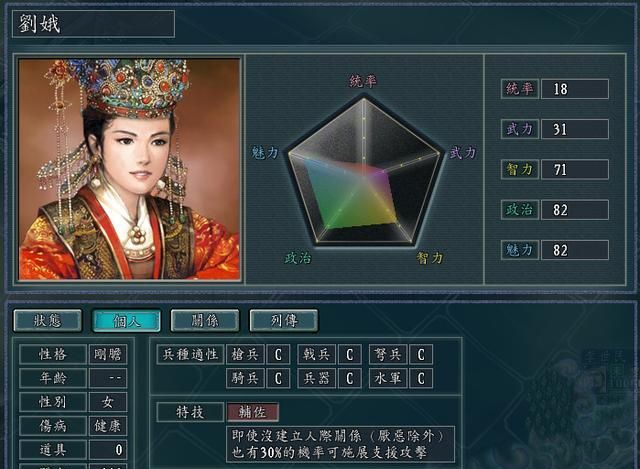Click the 弩兵 troop aptitude label

(388, 354)
